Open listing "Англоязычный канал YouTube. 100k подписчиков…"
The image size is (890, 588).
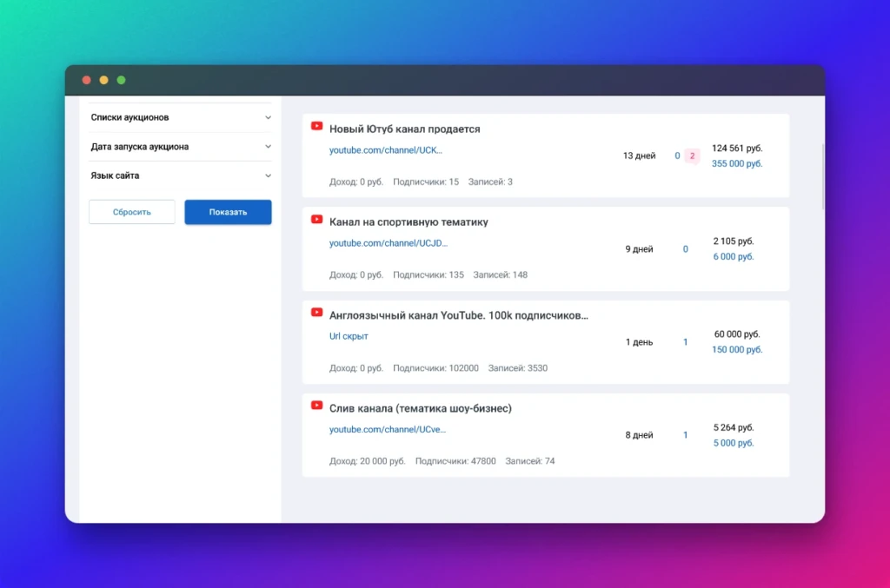[459, 315]
